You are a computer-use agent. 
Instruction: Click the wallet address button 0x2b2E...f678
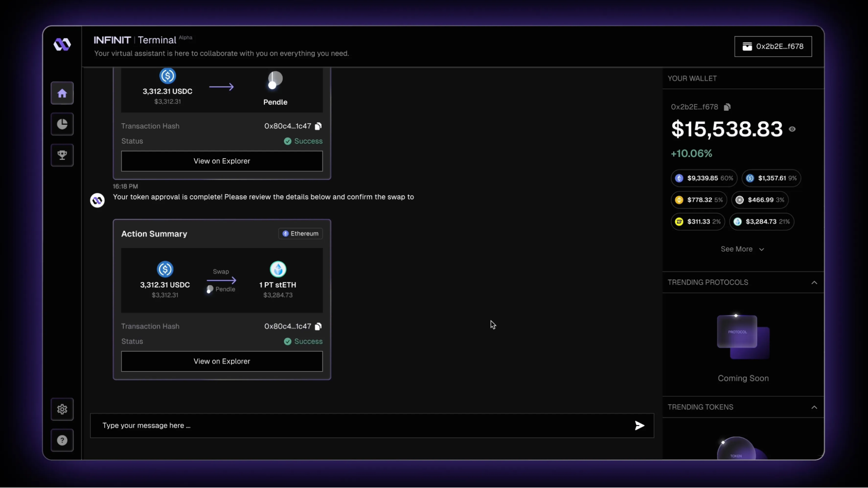(773, 46)
